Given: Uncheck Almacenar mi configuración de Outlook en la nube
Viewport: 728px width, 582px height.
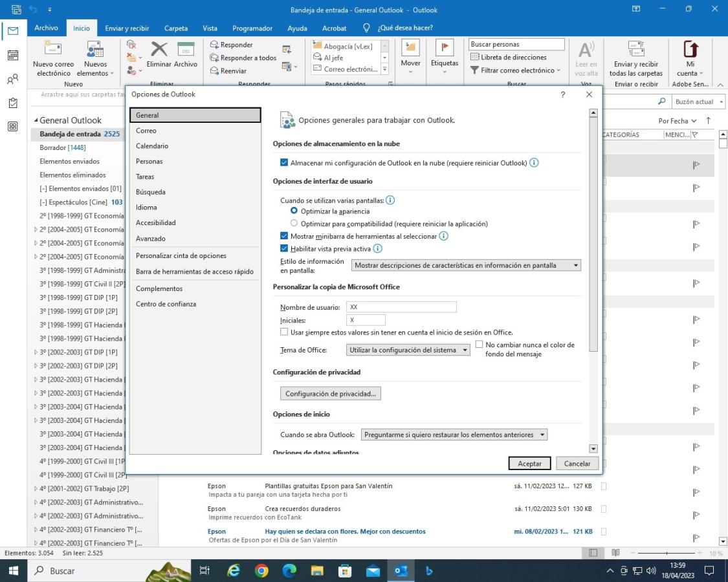Looking at the screenshot, I should click(284, 163).
